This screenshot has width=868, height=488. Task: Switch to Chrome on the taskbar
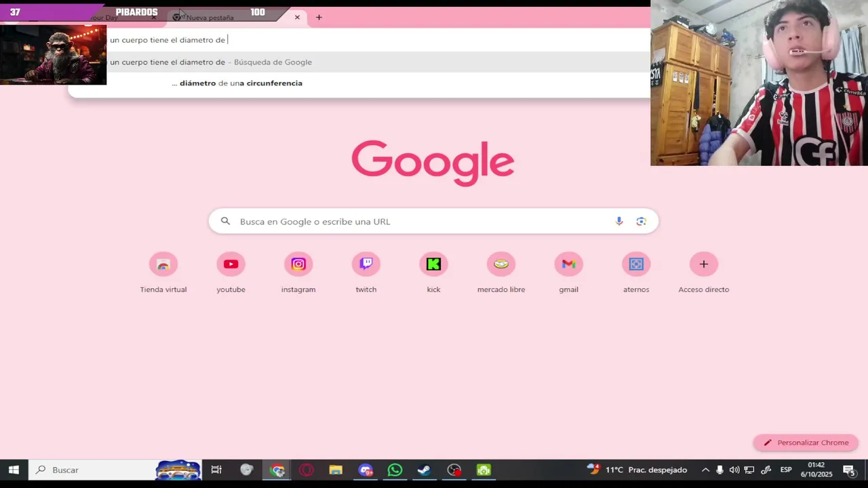(277, 470)
